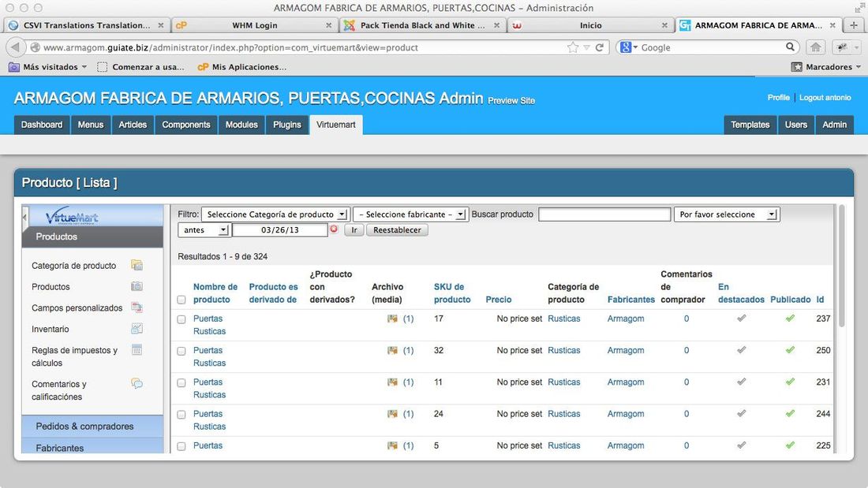Click the Reestablecer reset button
868x488 pixels.
397,229
